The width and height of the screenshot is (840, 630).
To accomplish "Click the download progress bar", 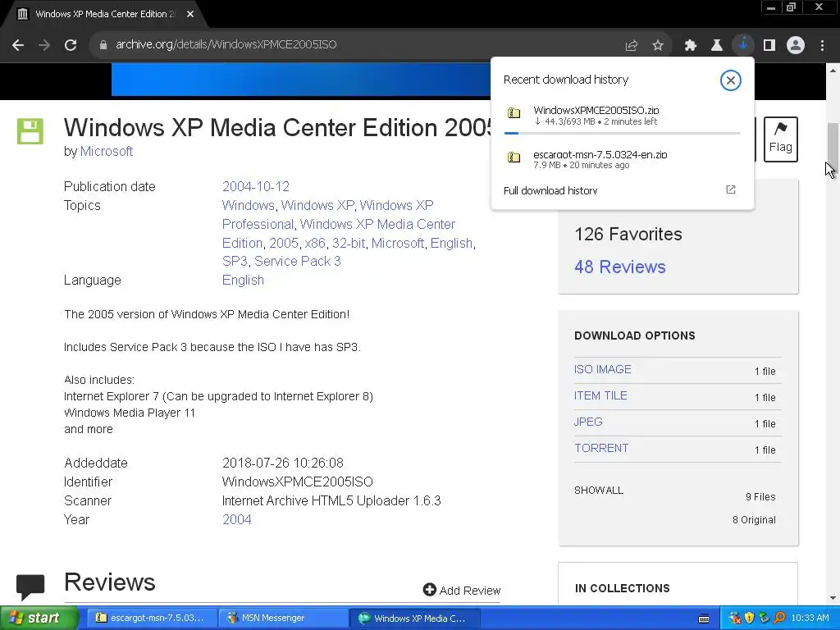I will point(622,133).
